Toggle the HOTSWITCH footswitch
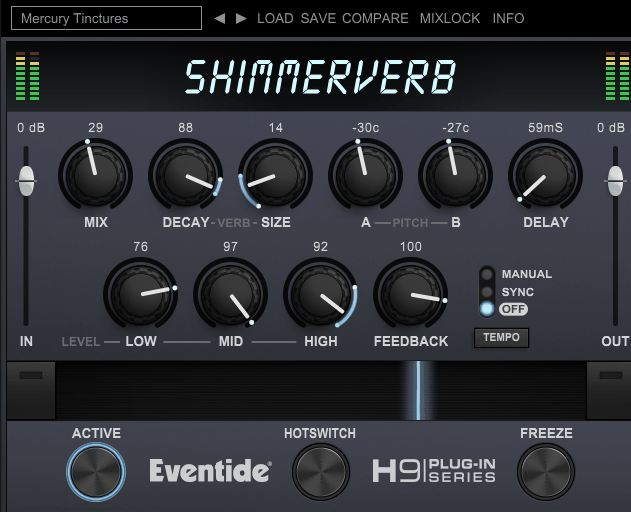Viewport: 631px width, 512px height. coord(321,472)
